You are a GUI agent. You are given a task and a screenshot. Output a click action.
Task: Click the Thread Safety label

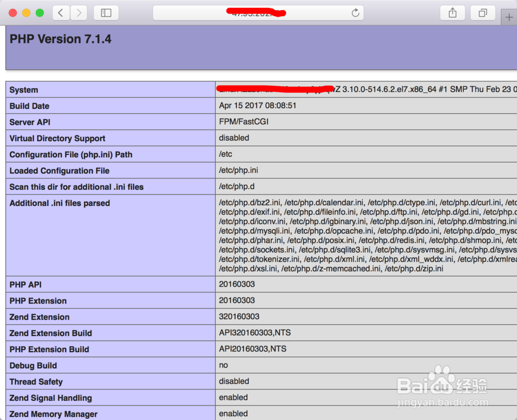[x=36, y=382]
